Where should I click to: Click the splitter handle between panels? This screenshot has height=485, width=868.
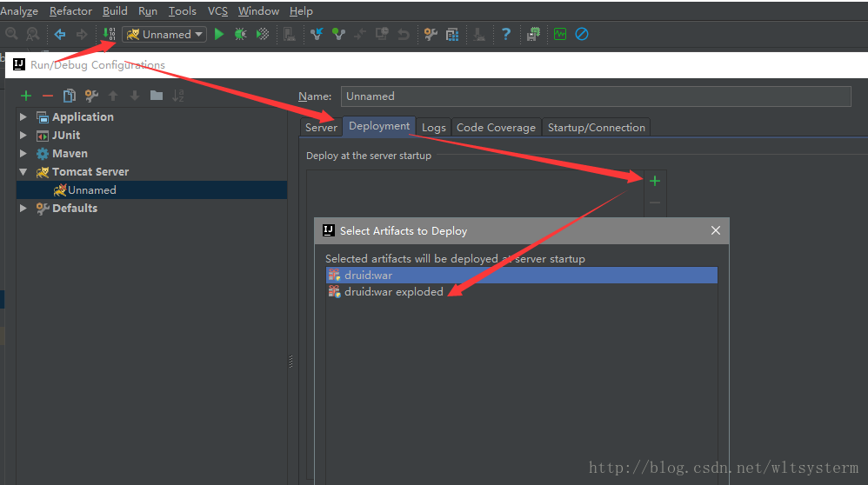[290, 362]
